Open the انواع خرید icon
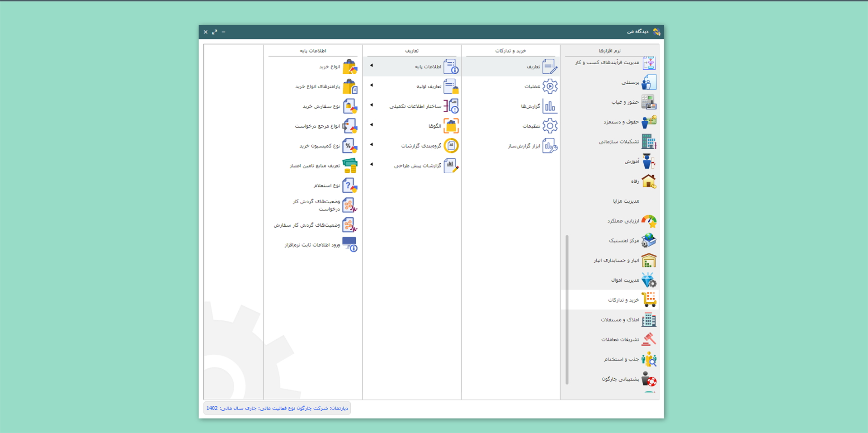Screen dimensions: 868x433 click(x=349, y=67)
